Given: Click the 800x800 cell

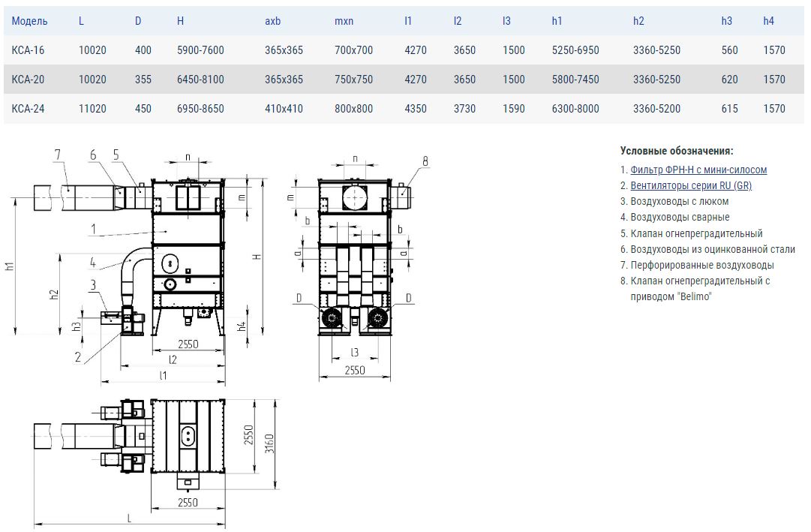Looking at the screenshot, I should tap(354, 109).
